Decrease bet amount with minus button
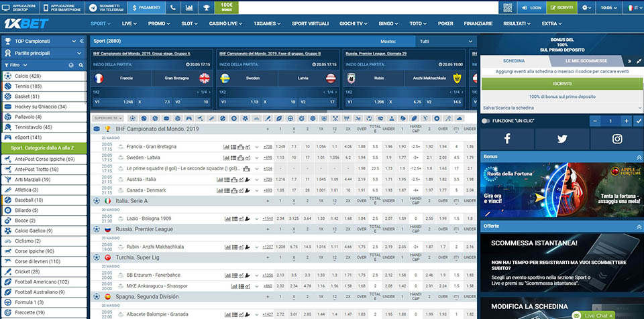This screenshot has width=644, height=319. [x=595, y=121]
